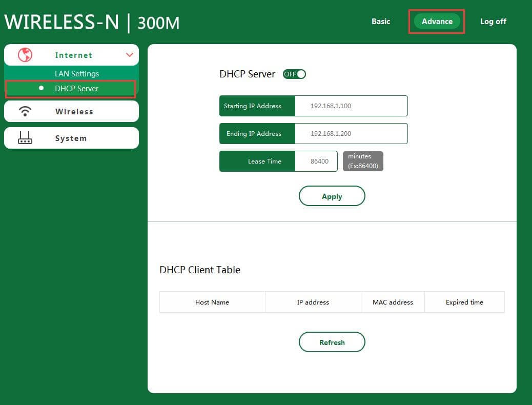Click the bullet beside DHCP Server
Viewport: 532px width, 405px height.
pyautogui.click(x=42, y=88)
